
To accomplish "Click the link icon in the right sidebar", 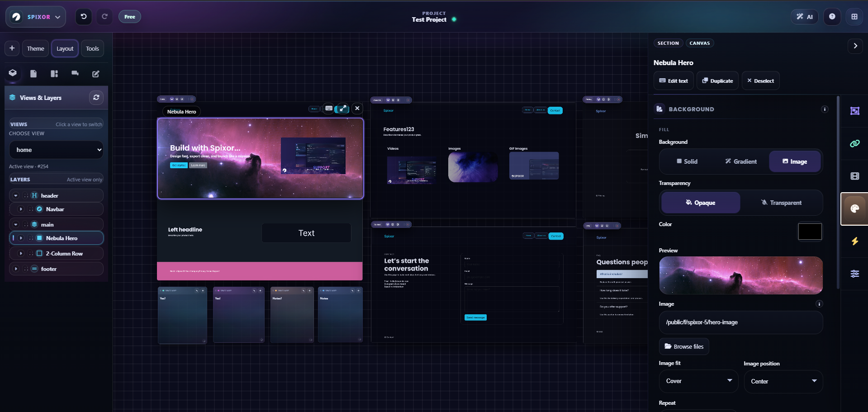I will point(854,143).
